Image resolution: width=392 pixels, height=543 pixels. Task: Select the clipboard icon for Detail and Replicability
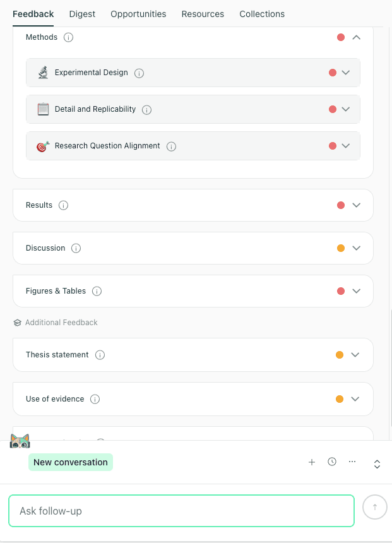pos(42,109)
